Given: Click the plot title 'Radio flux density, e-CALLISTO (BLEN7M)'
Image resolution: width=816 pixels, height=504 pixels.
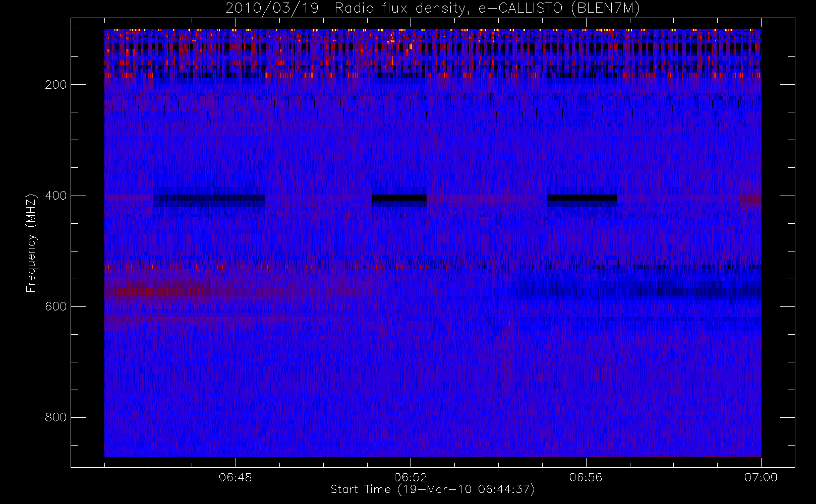Looking at the screenshot, I should coord(487,9).
